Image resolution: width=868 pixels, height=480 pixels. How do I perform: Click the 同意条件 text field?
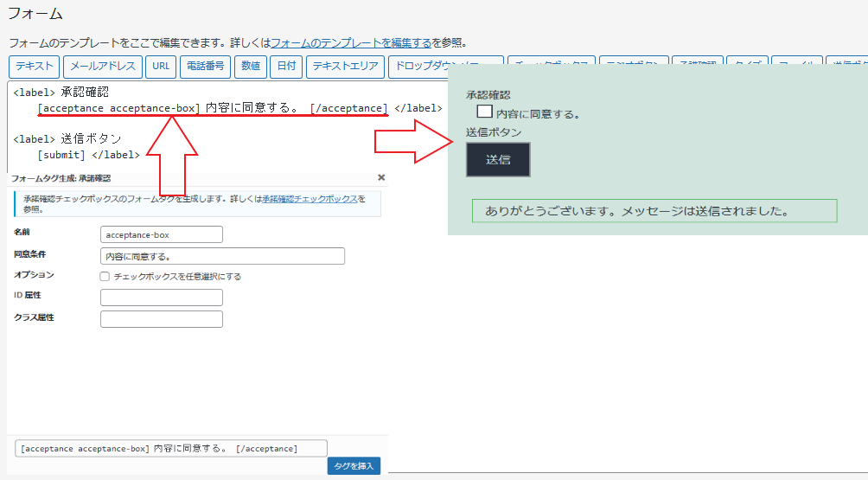[x=222, y=256]
